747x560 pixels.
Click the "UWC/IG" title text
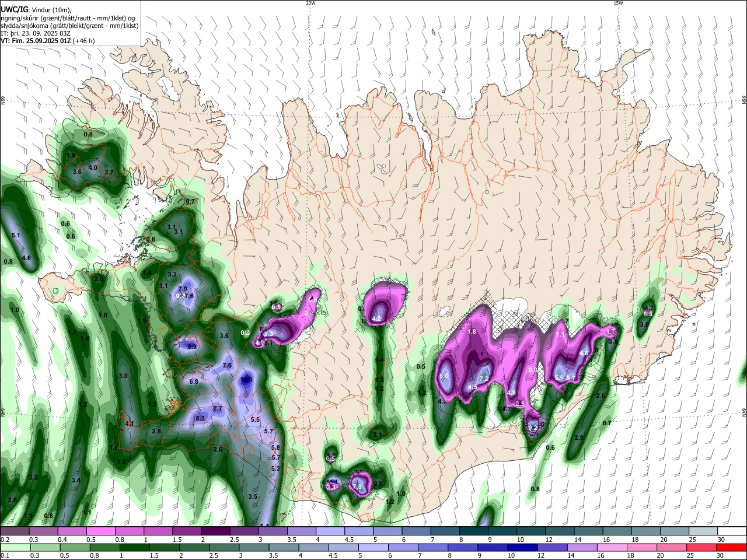(x=14, y=9)
